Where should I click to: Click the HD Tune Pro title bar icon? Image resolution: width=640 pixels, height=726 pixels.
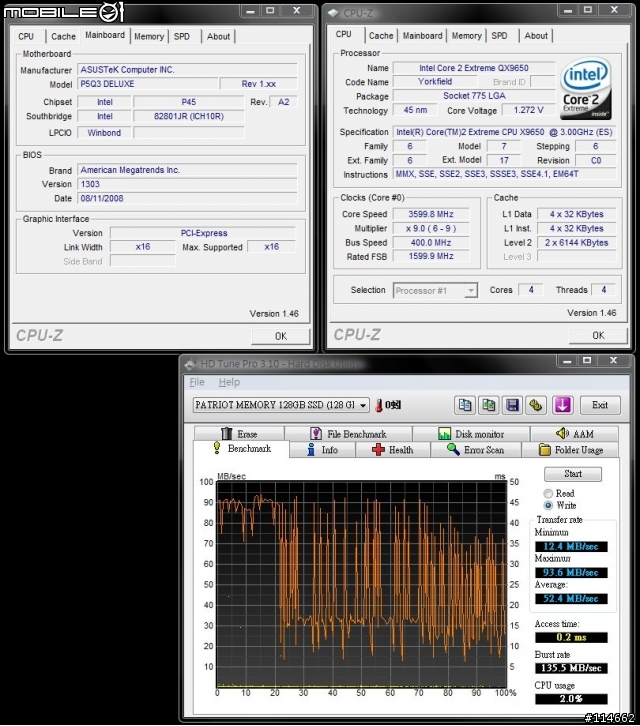(190, 364)
